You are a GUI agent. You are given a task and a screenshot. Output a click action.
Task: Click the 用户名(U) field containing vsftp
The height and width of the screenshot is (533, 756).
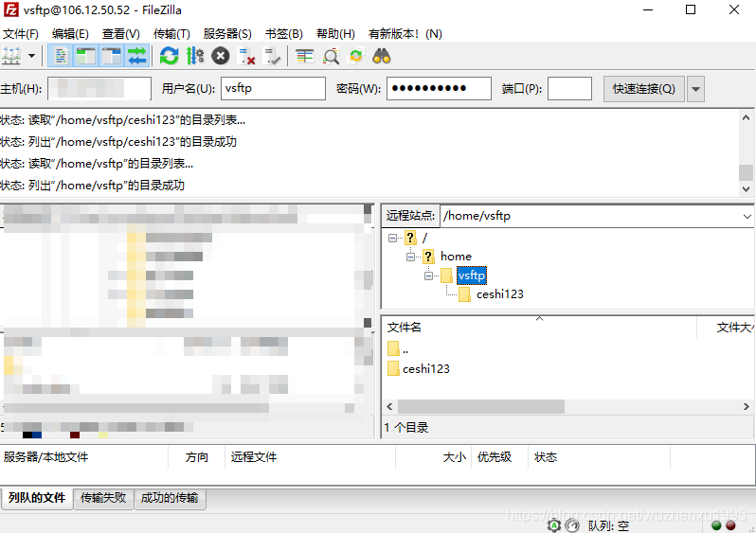click(273, 89)
